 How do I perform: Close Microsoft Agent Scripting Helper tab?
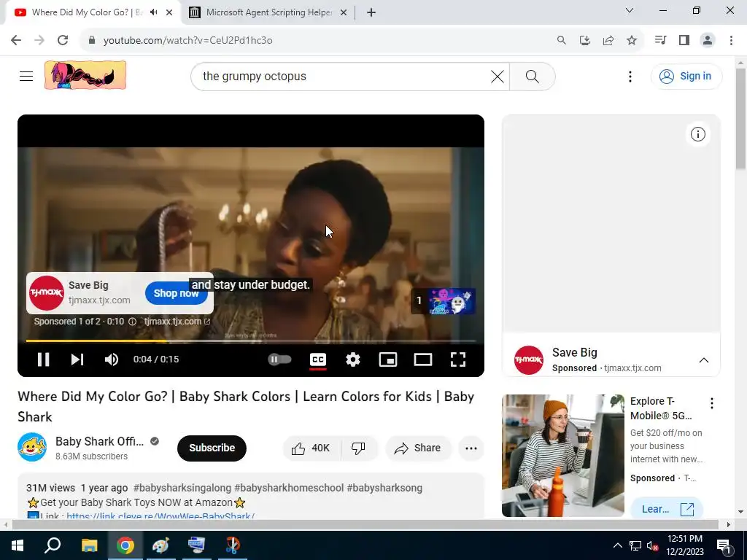344,13
